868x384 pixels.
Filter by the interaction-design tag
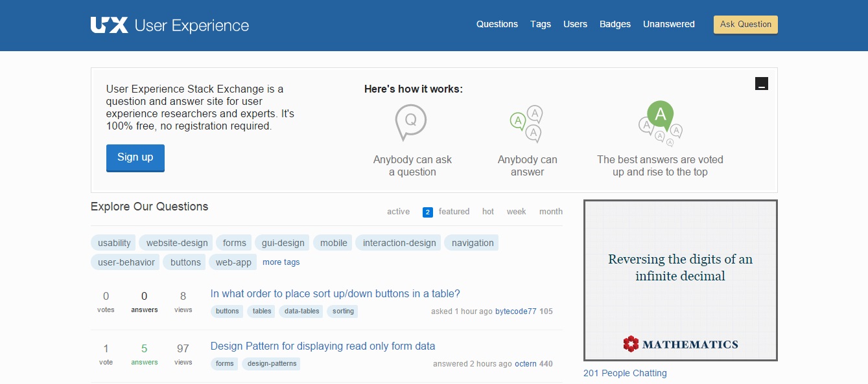click(x=399, y=243)
